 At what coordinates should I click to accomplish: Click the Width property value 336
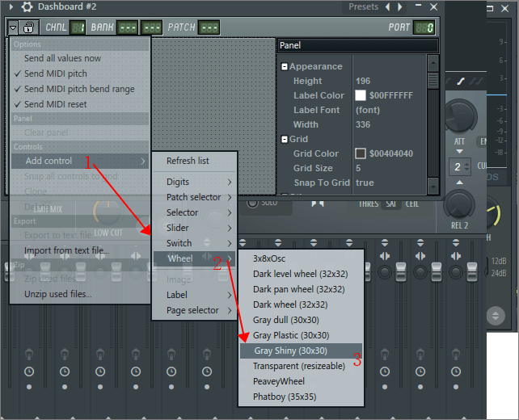point(363,124)
